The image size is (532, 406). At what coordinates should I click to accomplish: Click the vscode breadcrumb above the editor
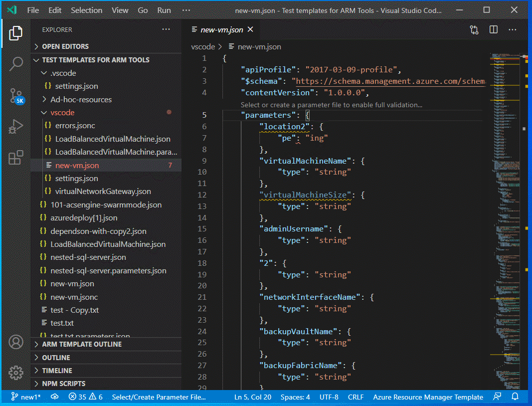click(204, 46)
